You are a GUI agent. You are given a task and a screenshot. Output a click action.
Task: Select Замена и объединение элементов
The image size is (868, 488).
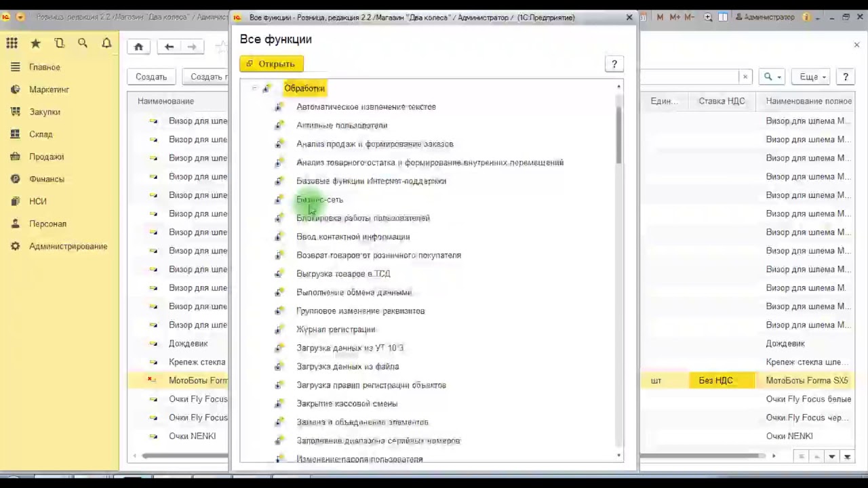[x=362, y=422]
